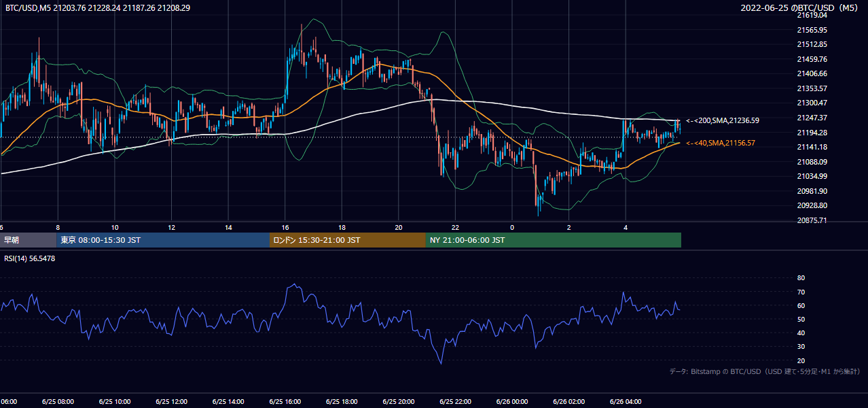Image resolution: width=868 pixels, height=408 pixels.
Task: Click hour label 10 under price chart
Action: click(x=115, y=228)
